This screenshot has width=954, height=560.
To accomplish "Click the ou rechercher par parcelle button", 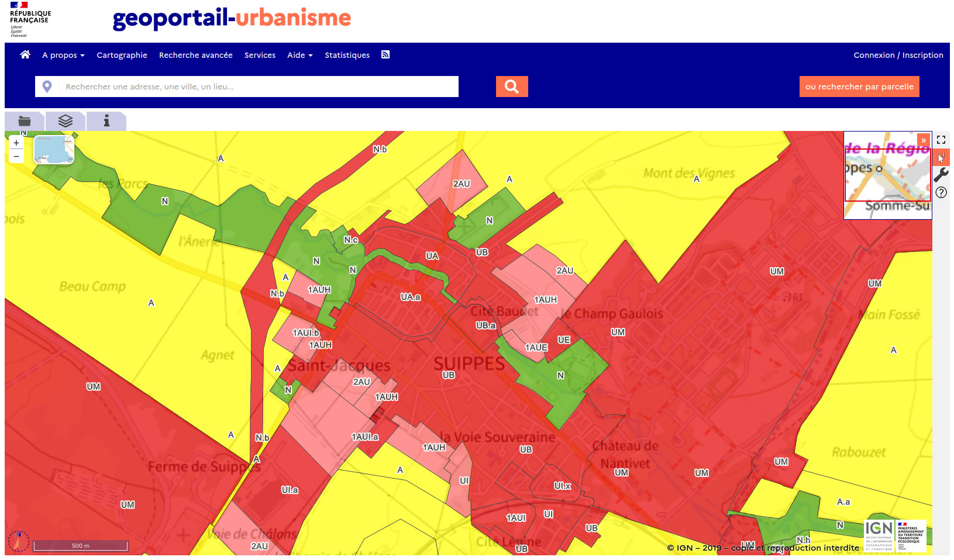I will 859,87.
